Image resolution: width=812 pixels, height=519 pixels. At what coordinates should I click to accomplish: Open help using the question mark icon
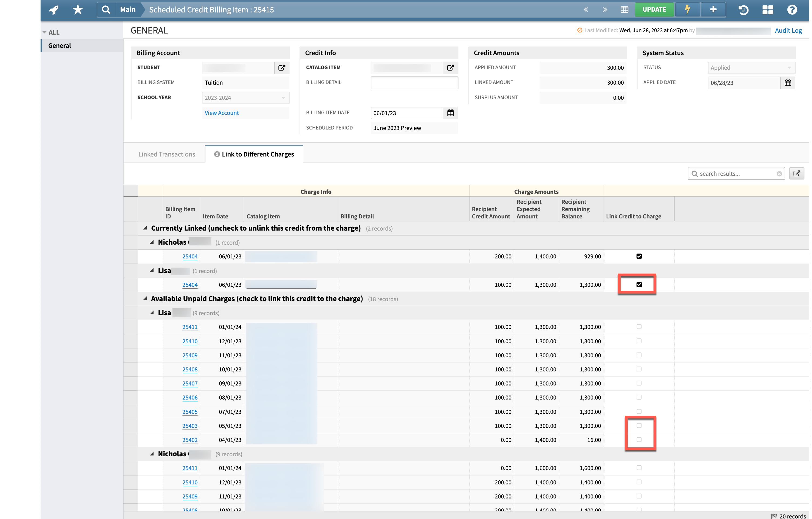coord(792,9)
